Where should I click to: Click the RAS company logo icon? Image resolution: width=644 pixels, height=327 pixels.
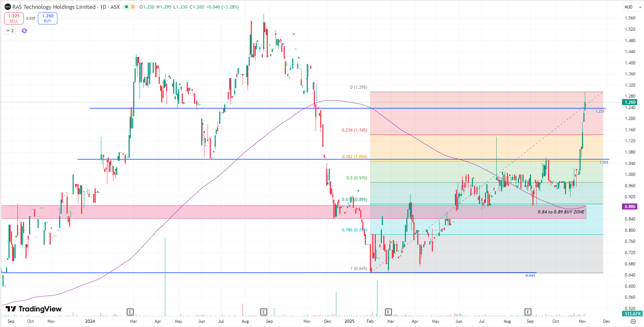8,7
